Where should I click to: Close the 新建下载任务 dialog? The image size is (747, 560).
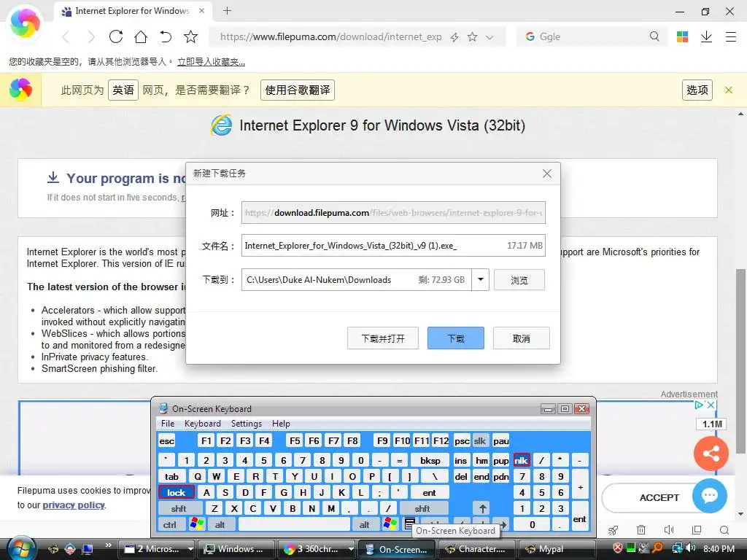coord(547,174)
